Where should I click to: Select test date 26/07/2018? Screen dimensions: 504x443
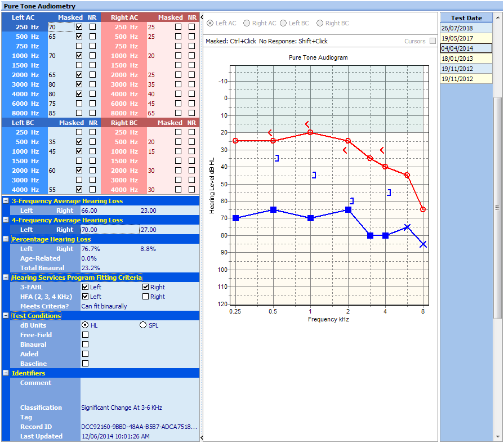coord(466,28)
